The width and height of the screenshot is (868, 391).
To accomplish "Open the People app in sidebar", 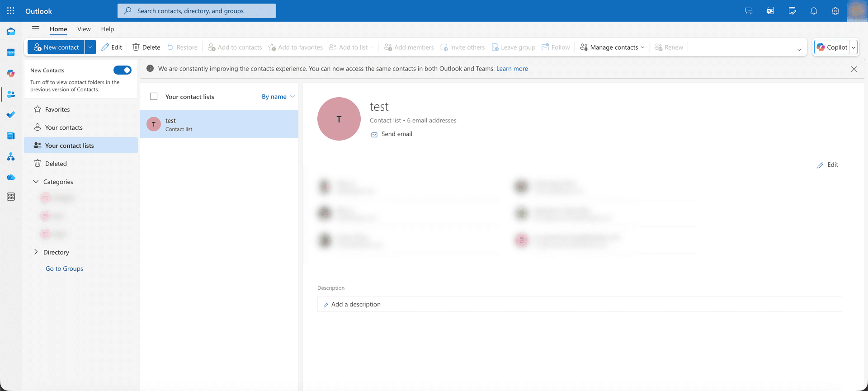I will pyautogui.click(x=11, y=94).
